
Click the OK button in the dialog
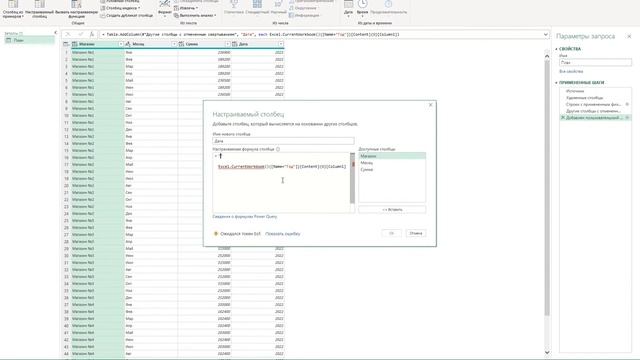[391, 233]
